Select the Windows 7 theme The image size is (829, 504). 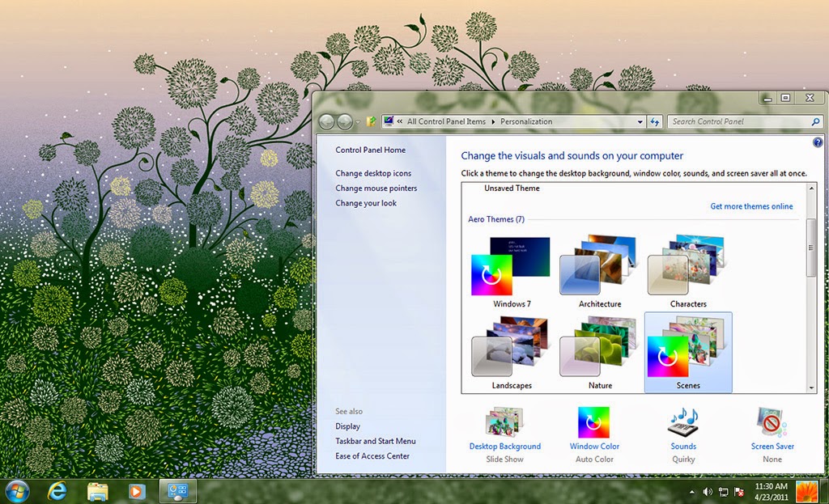512,272
